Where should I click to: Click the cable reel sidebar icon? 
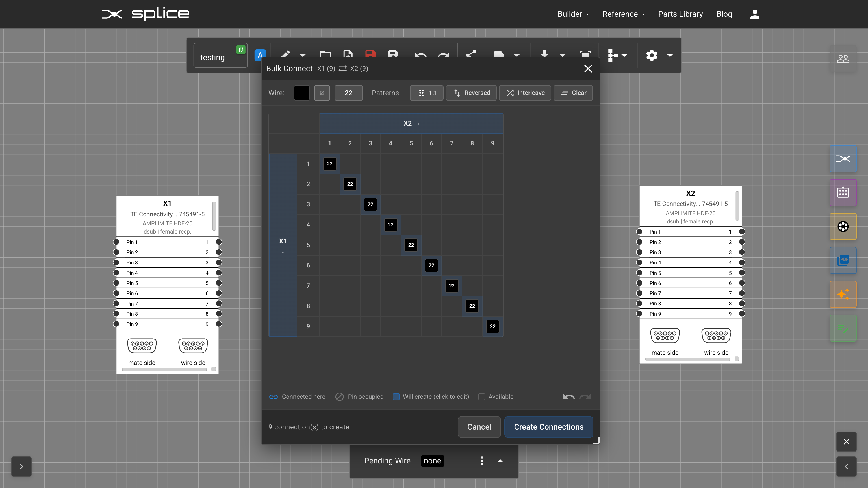point(843,226)
